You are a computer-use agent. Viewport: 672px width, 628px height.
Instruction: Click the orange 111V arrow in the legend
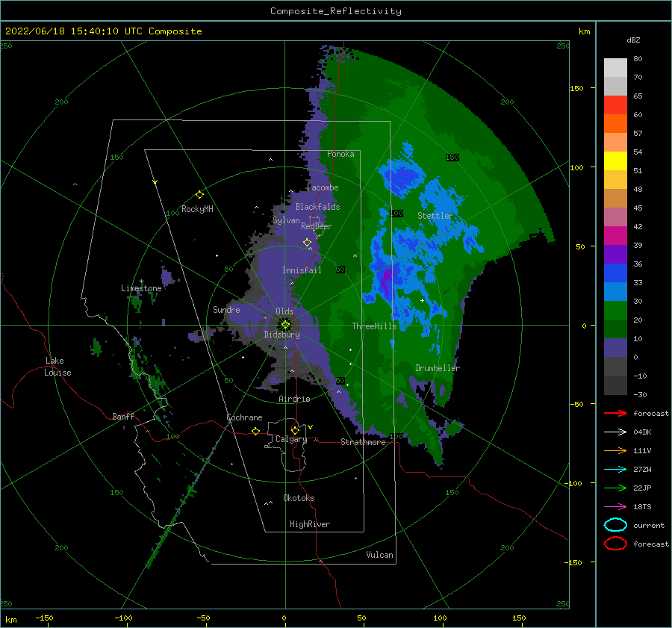tap(615, 450)
